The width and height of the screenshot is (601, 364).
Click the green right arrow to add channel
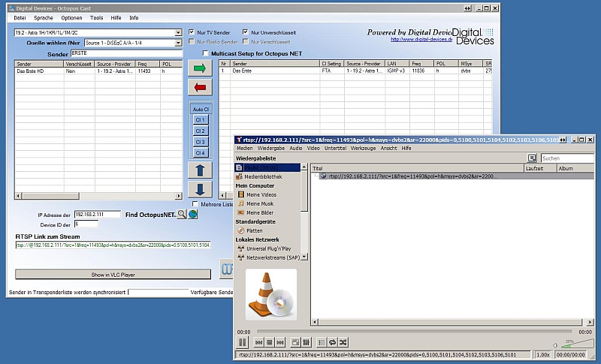click(x=200, y=68)
